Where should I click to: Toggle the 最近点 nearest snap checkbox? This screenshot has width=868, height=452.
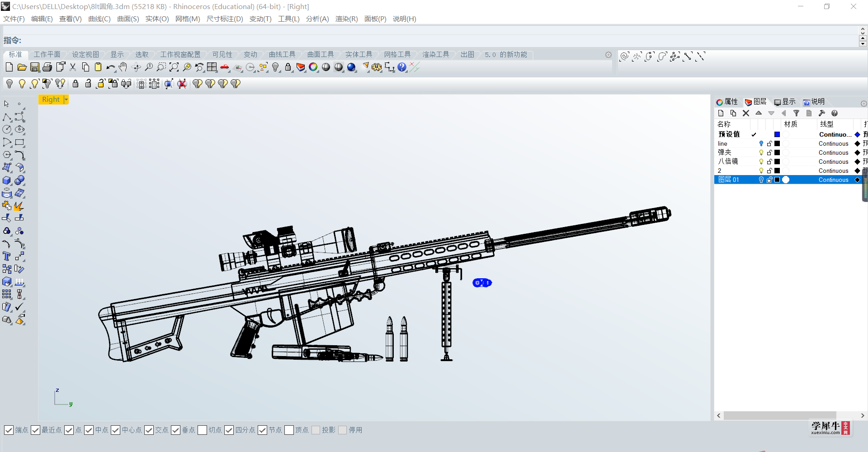36,430
